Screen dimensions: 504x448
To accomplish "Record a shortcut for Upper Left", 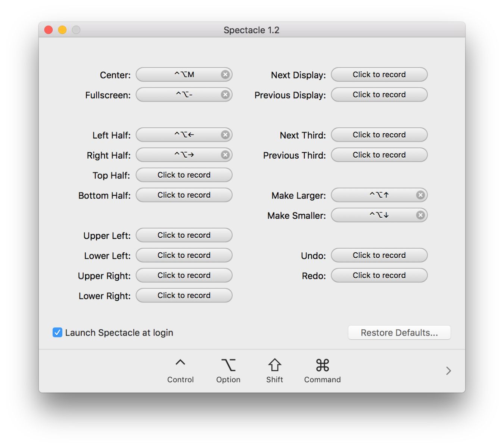I will (x=184, y=235).
